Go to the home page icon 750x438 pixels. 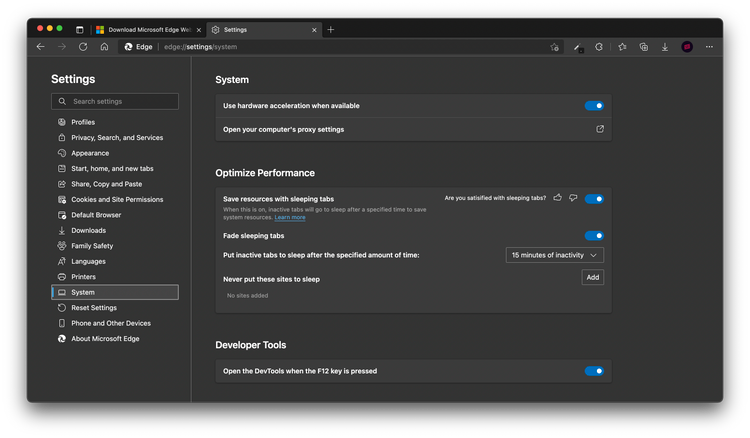(104, 46)
